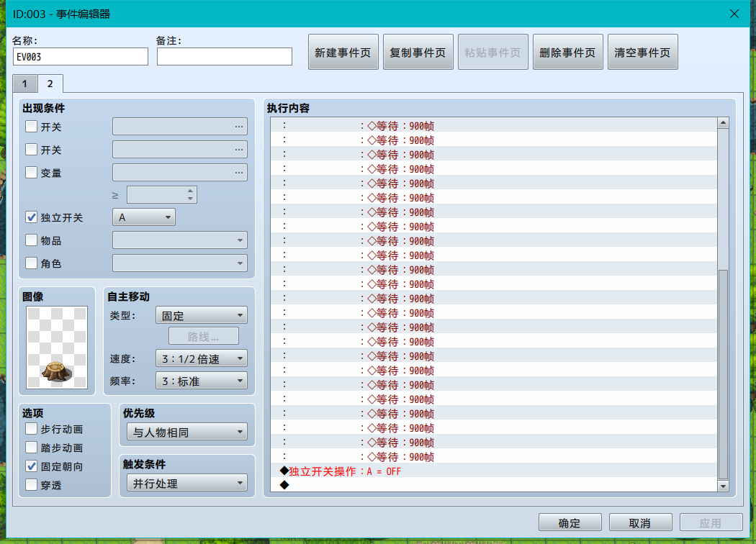Close the 事件编辑器 dialog window
The image size is (756, 544).
tap(734, 14)
